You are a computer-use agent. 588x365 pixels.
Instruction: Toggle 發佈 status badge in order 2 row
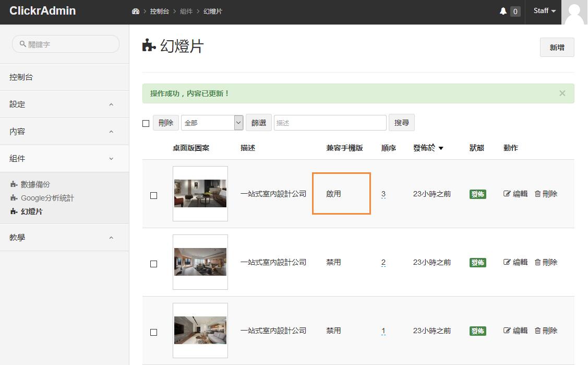click(478, 262)
